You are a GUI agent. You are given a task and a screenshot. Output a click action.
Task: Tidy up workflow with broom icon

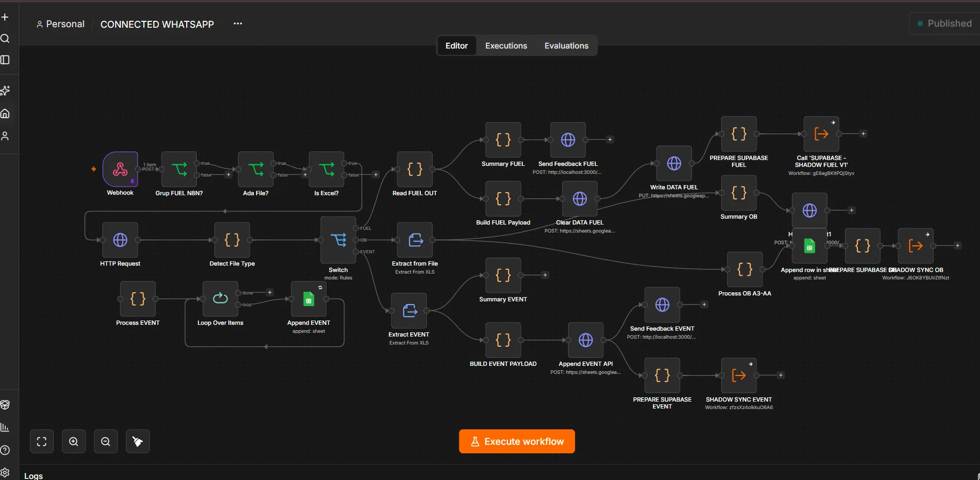(138, 442)
